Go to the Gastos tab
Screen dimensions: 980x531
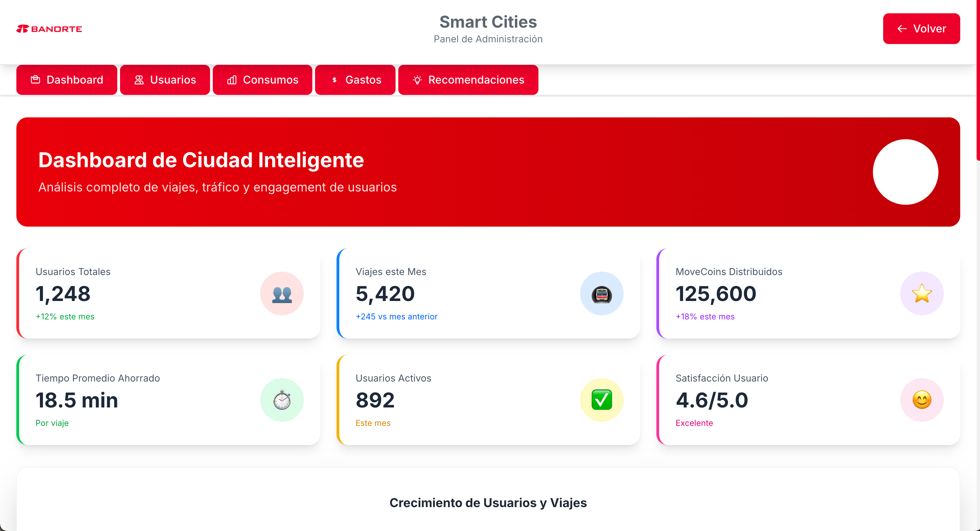tap(355, 80)
